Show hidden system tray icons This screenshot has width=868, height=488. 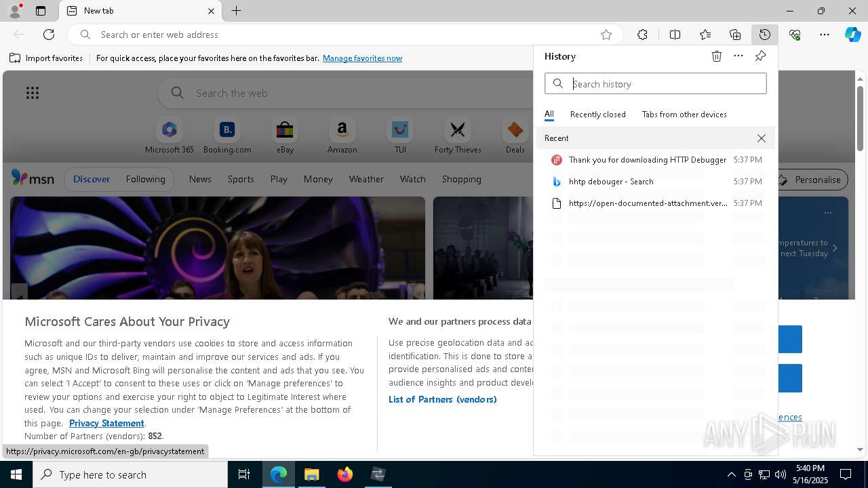tap(731, 474)
